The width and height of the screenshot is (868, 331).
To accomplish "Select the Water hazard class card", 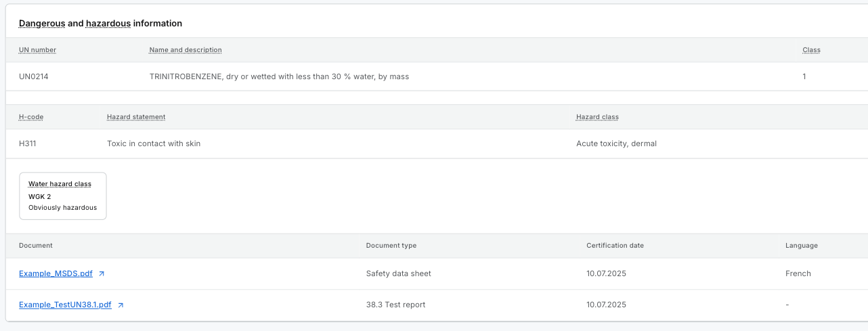I will tap(62, 196).
